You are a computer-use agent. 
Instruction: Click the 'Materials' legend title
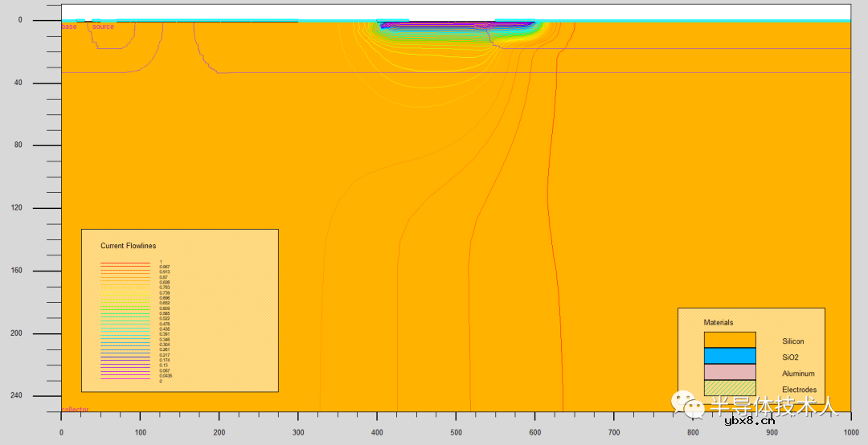[719, 322]
